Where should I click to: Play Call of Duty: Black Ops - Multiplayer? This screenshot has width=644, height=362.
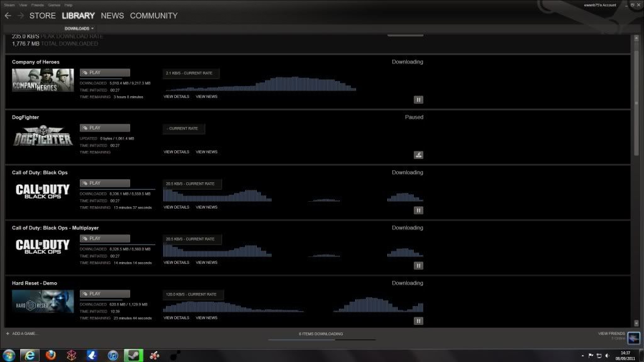[105, 239]
